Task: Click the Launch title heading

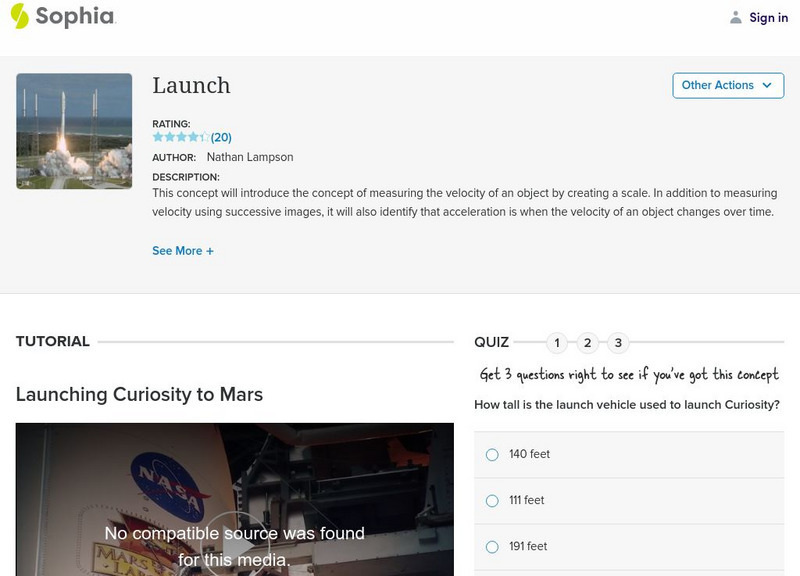Action: (191, 86)
